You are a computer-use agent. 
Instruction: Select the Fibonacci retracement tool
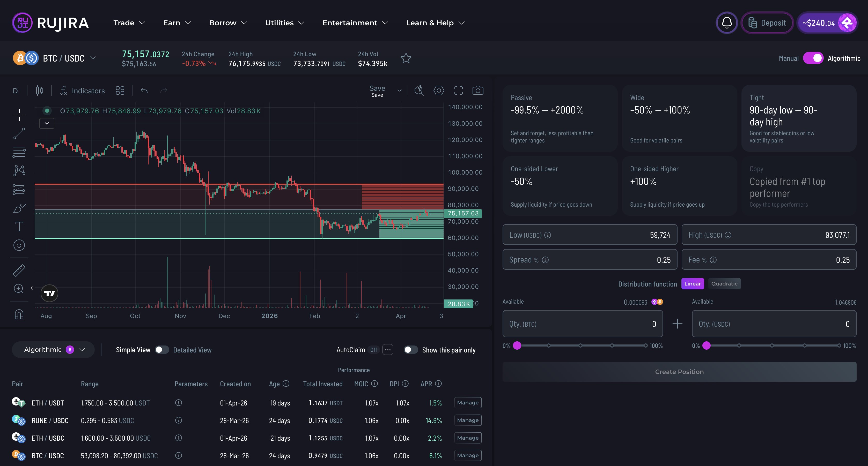pyautogui.click(x=19, y=152)
